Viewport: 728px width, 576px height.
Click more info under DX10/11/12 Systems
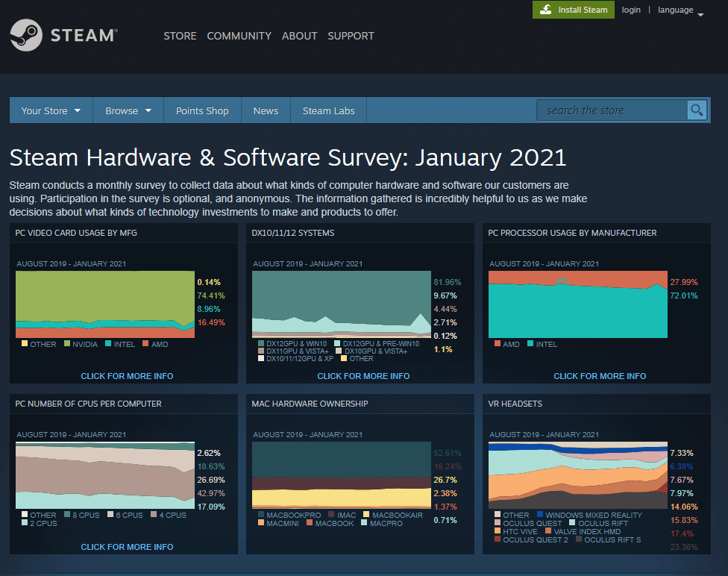(x=363, y=376)
